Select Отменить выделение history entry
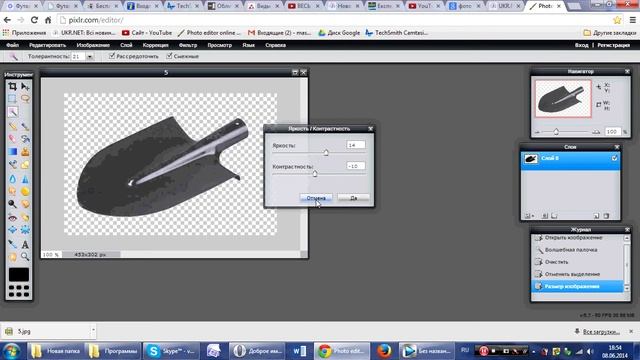This screenshot has height=360, width=640. coord(578,274)
